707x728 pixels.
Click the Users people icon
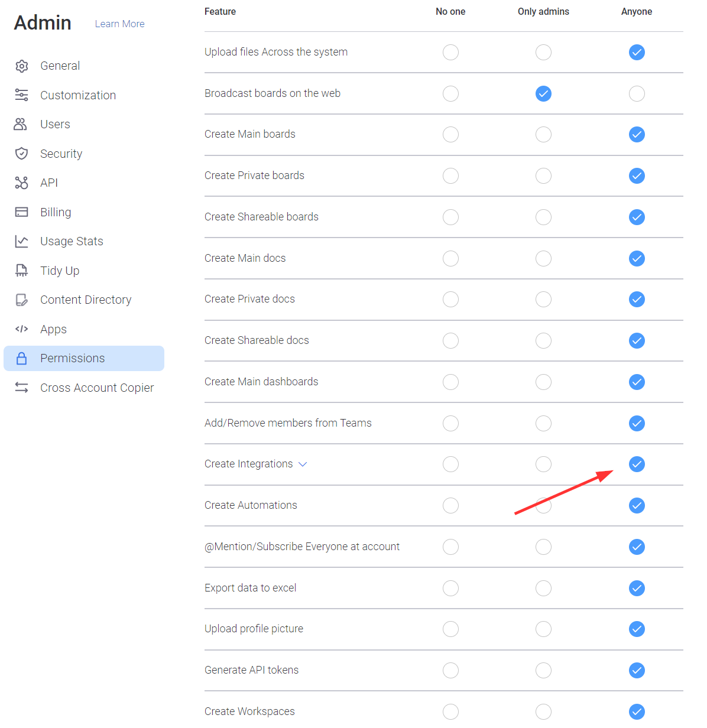[x=21, y=124]
